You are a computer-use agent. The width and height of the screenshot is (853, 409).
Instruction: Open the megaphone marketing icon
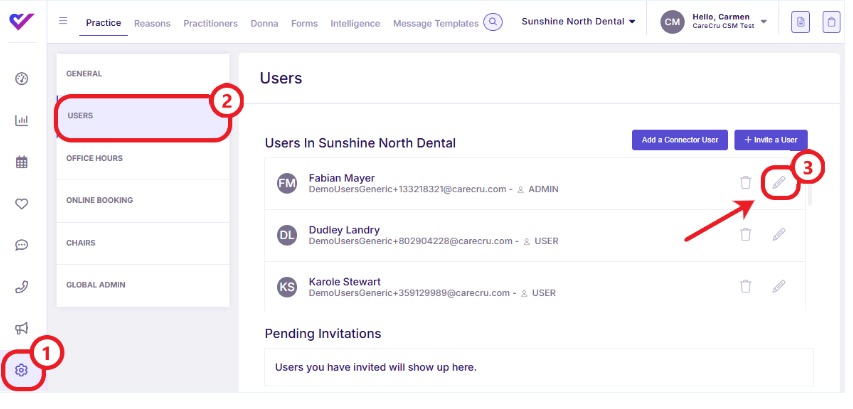tap(21, 328)
